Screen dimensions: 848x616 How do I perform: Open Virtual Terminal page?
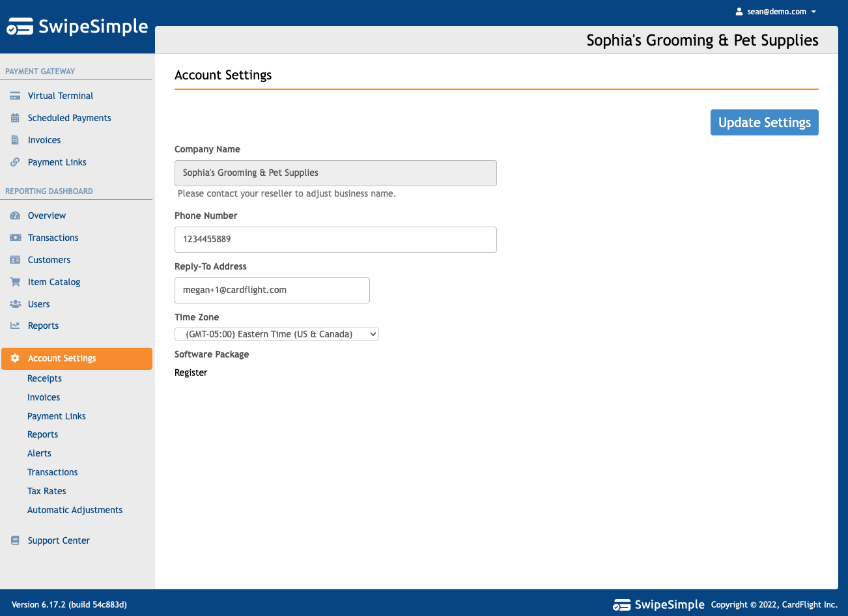click(x=61, y=96)
